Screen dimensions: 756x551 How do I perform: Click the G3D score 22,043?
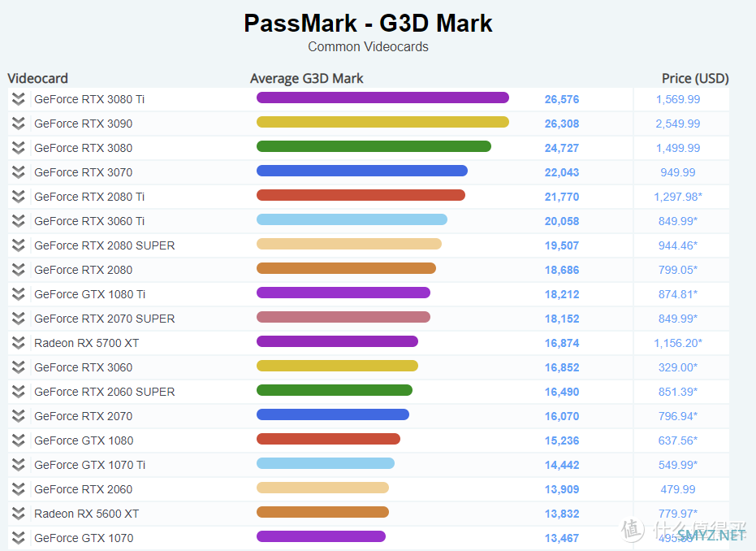coord(562,172)
